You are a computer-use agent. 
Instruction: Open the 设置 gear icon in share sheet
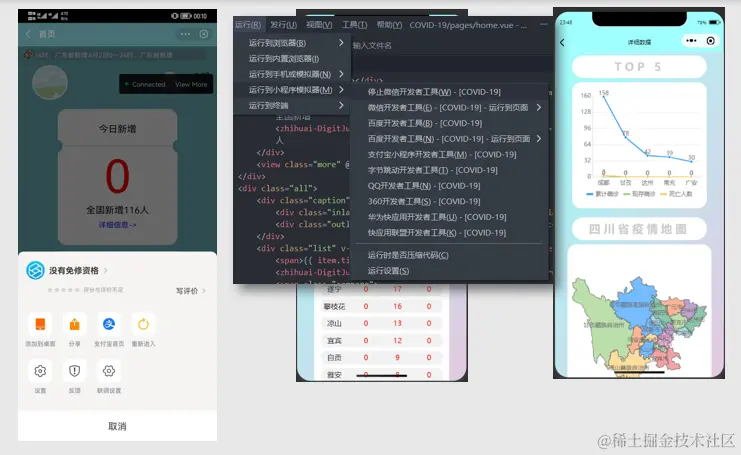[40, 371]
